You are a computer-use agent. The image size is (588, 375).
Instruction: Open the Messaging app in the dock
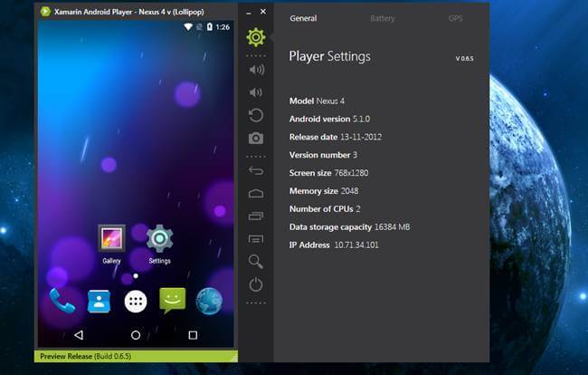[x=173, y=301]
